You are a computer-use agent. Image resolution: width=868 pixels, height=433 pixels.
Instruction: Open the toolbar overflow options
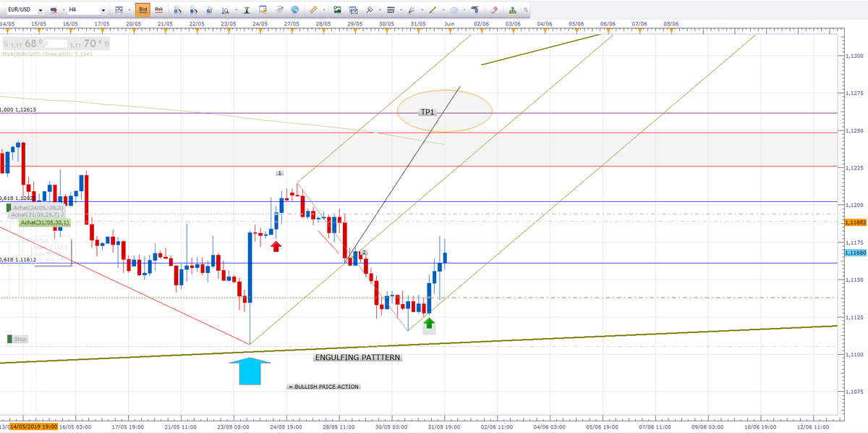coord(526,10)
